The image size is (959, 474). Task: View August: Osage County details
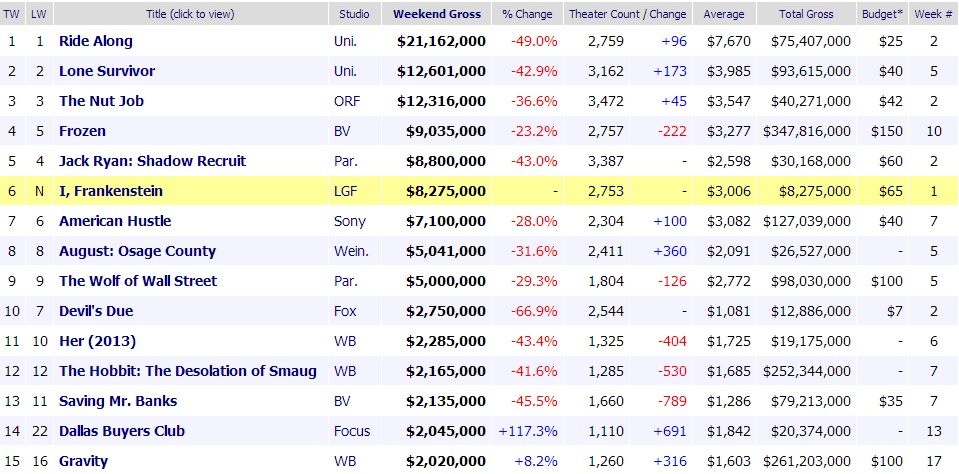pyautogui.click(x=137, y=251)
